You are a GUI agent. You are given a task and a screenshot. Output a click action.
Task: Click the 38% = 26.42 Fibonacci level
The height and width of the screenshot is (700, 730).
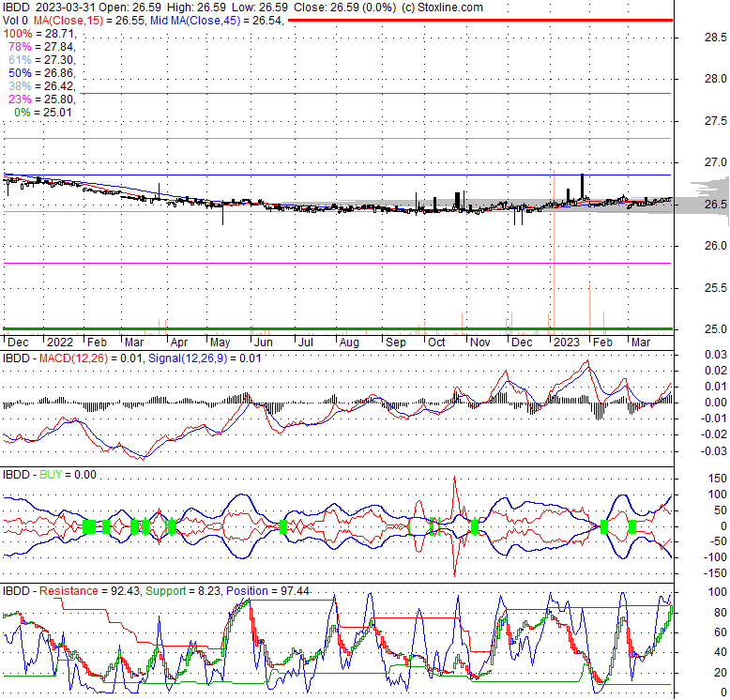[x=41, y=86]
